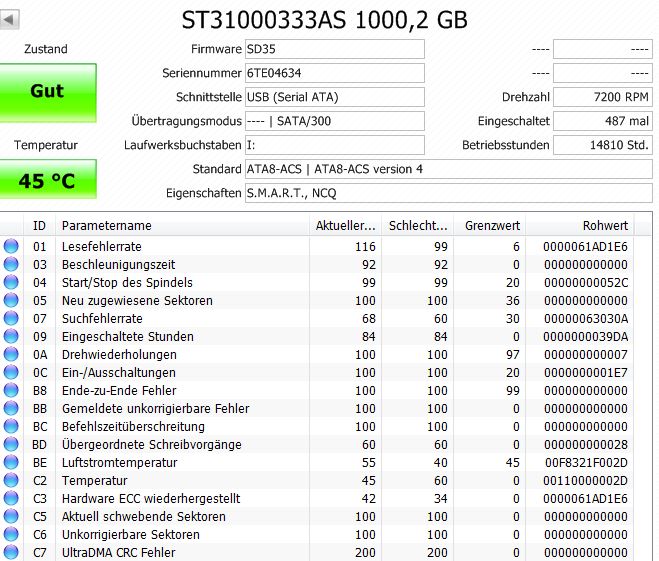Select status icon for Übergeordnete Schreibvorgänge

[x=11, y=445]
